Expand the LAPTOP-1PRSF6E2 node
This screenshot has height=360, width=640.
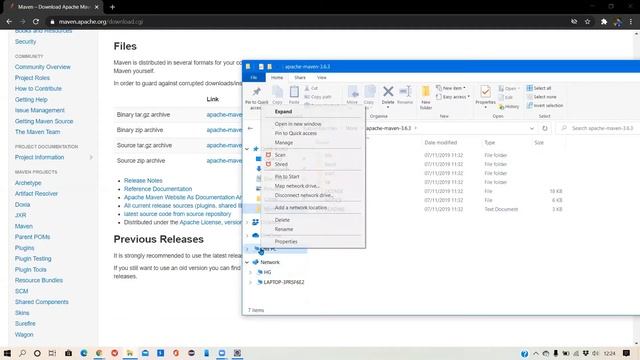click(x=250, y=282)
